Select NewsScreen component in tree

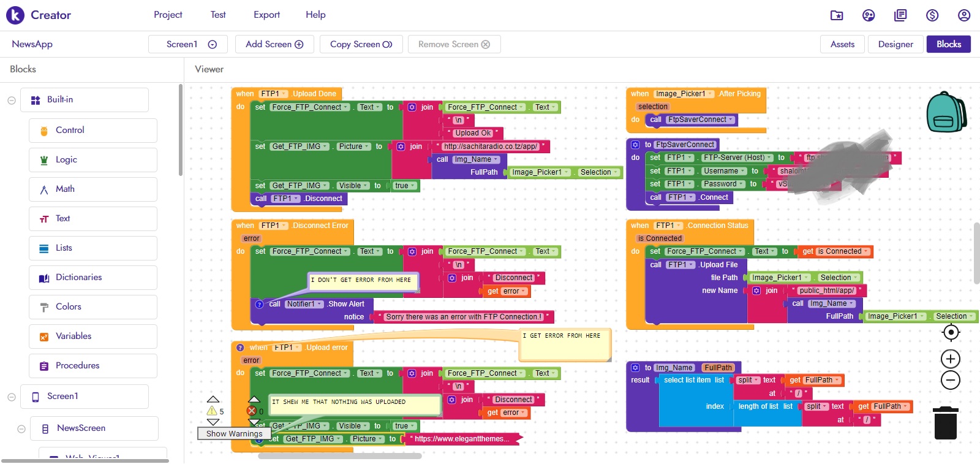tap(94, 428)
